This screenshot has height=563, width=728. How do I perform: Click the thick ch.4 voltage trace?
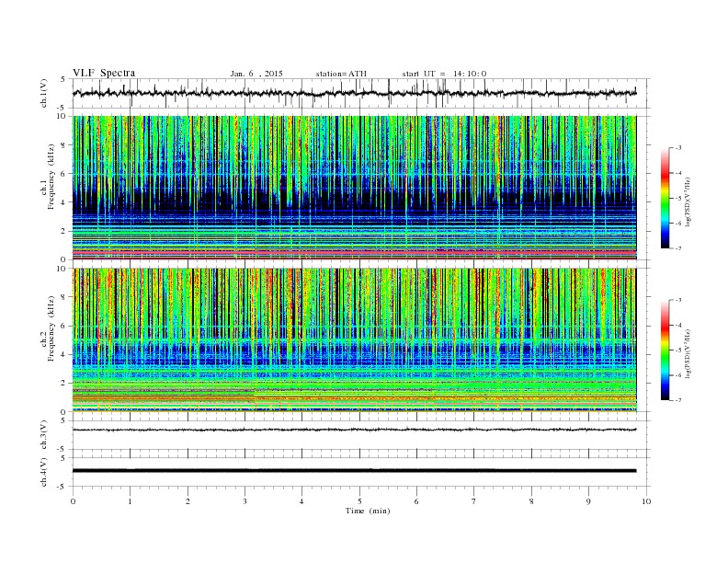[x=355, y=471]
